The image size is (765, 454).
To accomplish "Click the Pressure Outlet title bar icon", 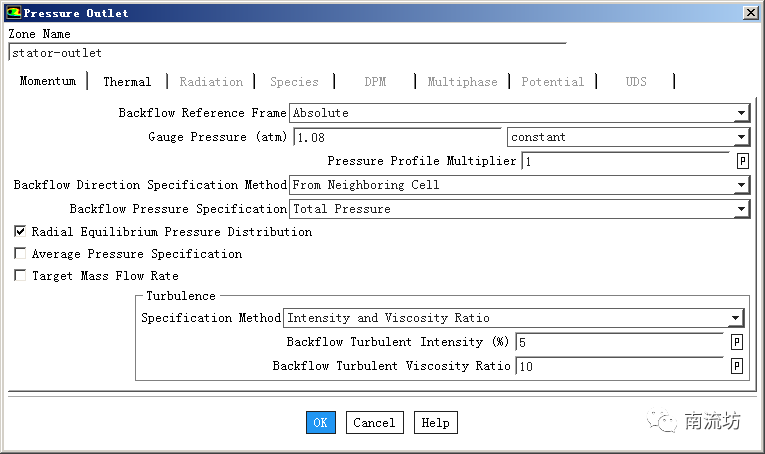I will pos(12,13).
